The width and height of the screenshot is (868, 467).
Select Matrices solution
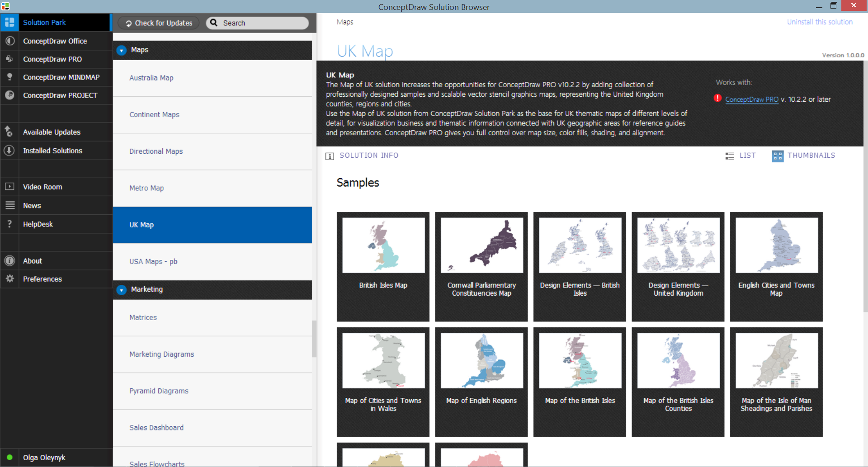point(212,317)
